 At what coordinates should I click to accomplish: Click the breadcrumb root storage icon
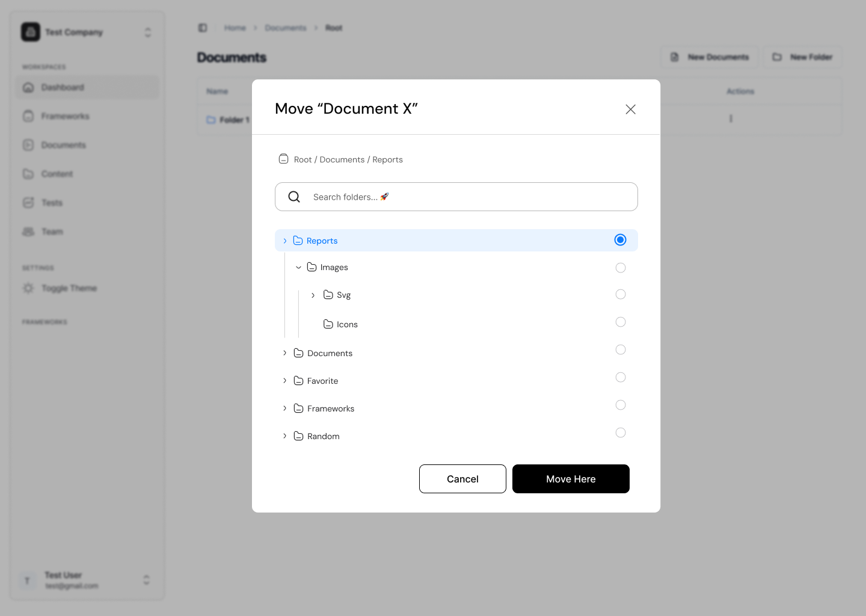(x=283, y=159)
